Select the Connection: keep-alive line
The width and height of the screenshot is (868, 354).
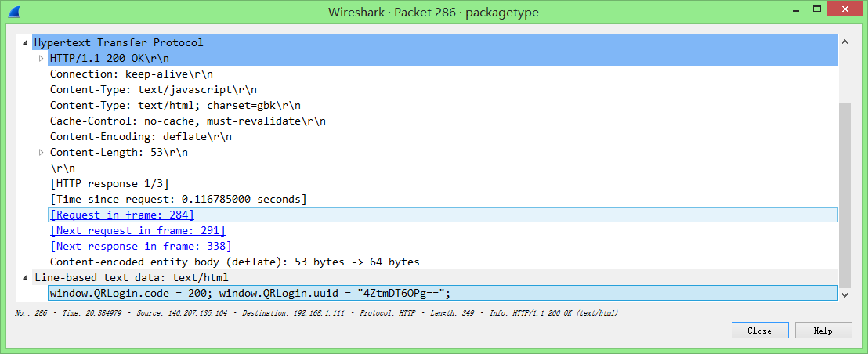pyautogui.click(x=132, y=74)
